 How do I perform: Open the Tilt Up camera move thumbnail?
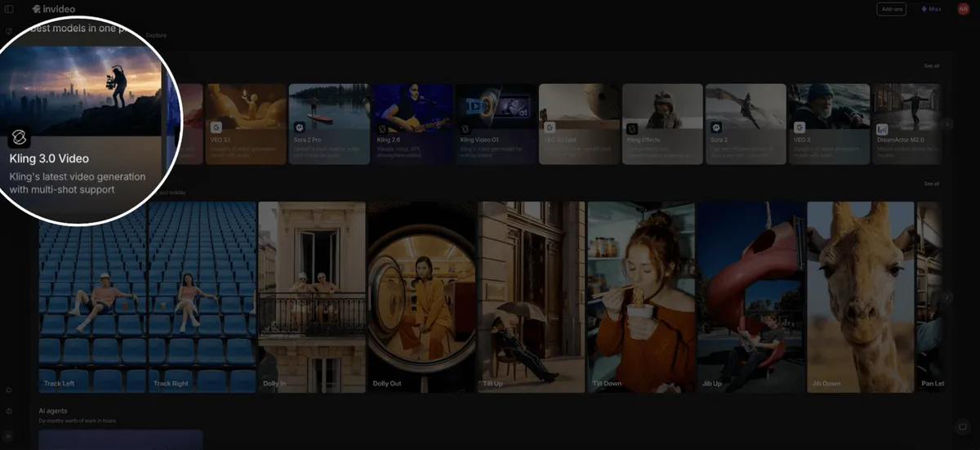[532, 297]
